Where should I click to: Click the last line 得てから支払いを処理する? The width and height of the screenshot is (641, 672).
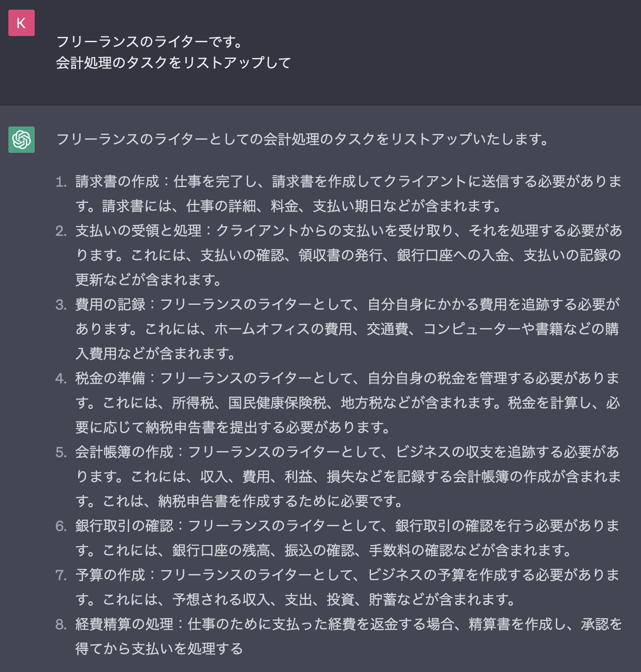pos(159,649)
